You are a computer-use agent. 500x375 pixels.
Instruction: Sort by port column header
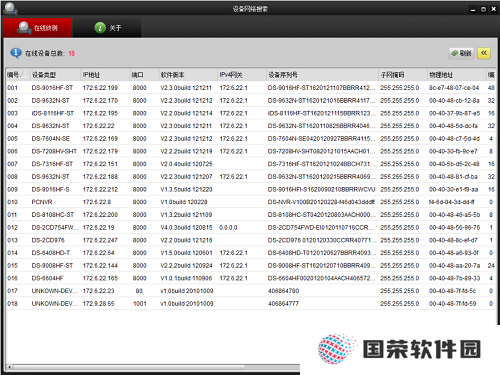pos(144,75)
